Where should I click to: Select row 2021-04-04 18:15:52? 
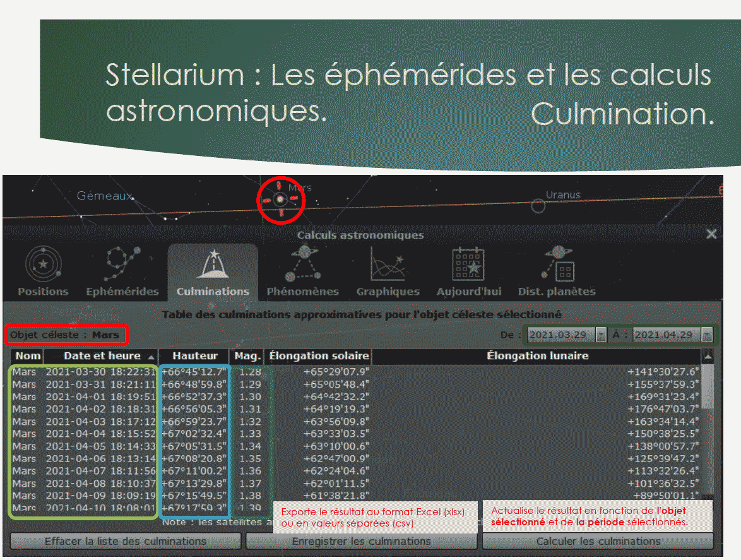pos(356,434)
